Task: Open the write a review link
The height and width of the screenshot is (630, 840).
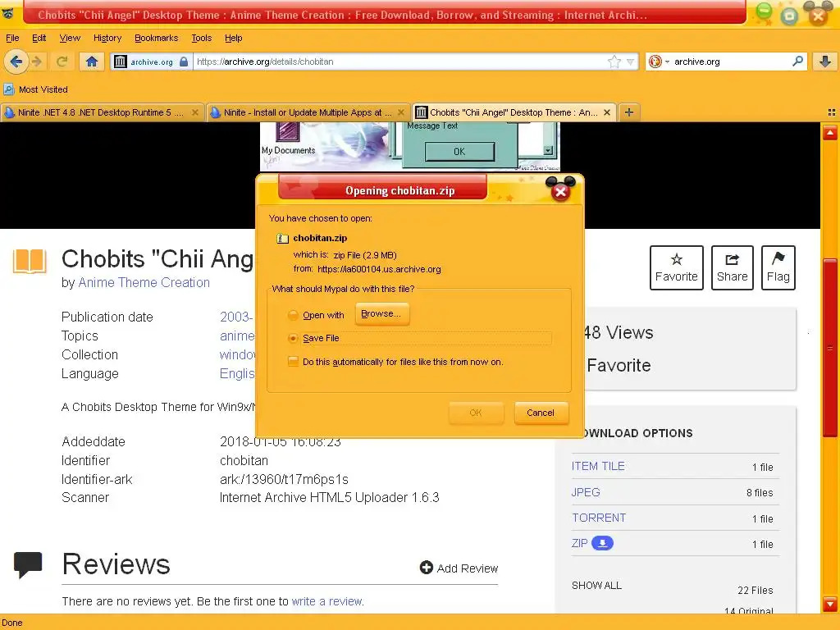Action: click(x=326, y=601)
